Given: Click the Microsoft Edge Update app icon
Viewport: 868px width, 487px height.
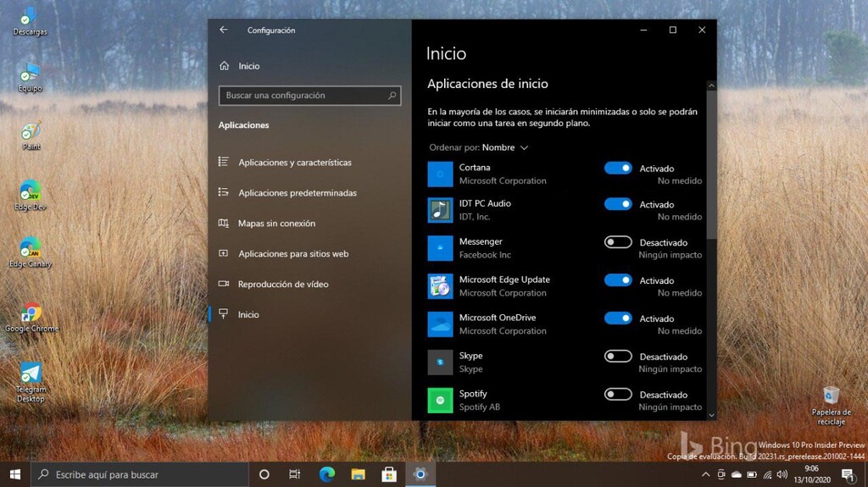Looking at the screenshot, I should coord(440,286).
